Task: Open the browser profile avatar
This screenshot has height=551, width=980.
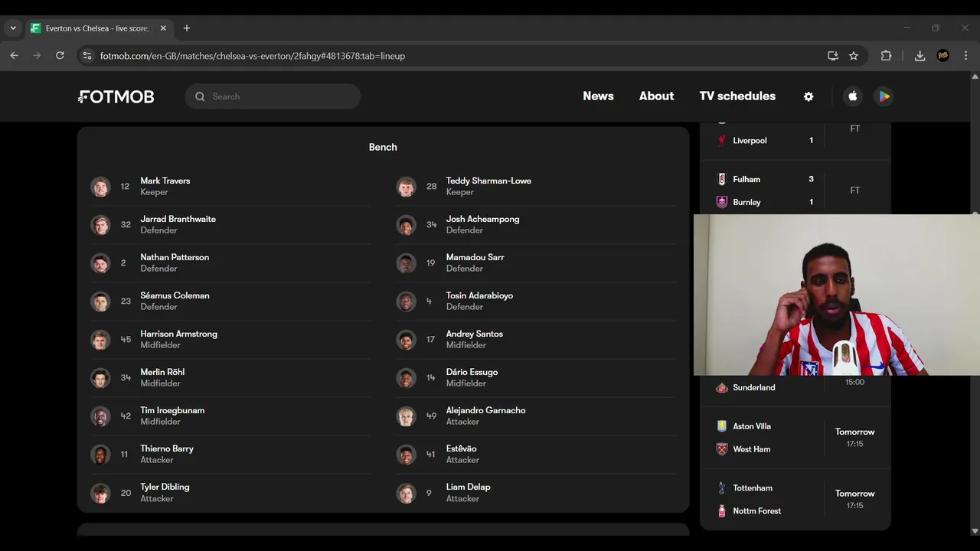Action: pos(943,56)
